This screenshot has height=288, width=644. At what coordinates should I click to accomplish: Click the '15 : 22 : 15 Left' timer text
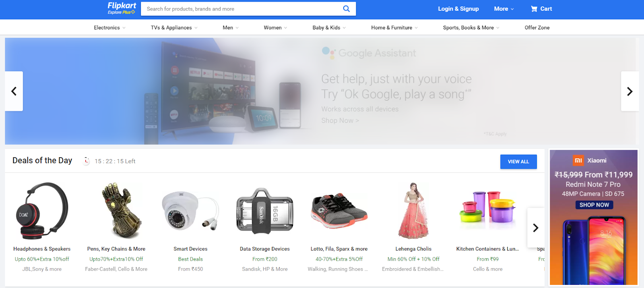115,161
